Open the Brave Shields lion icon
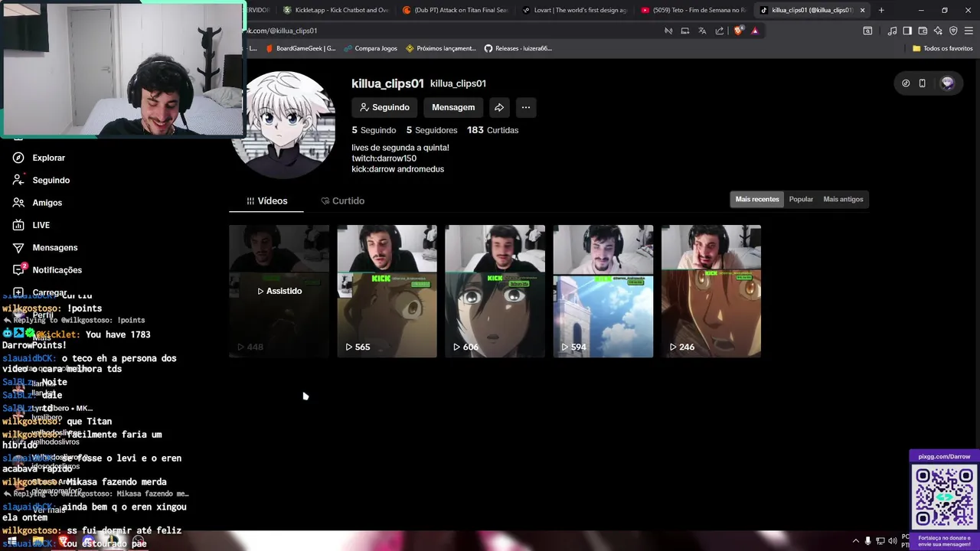Viewport: 980px width, 551px height. [x=738, y=31]
